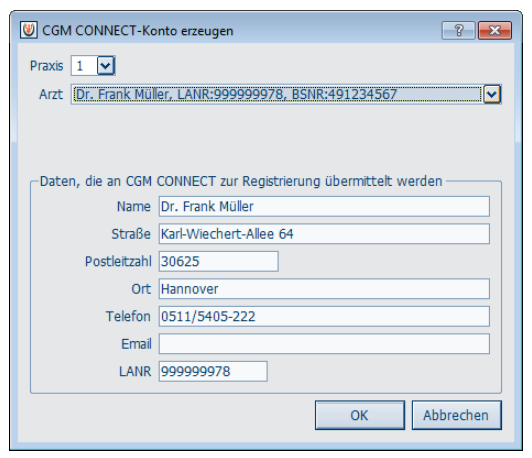The width and height of the screenshot is (532, 458).
Task: Click the Arzt label text
Action: [51, 94]
